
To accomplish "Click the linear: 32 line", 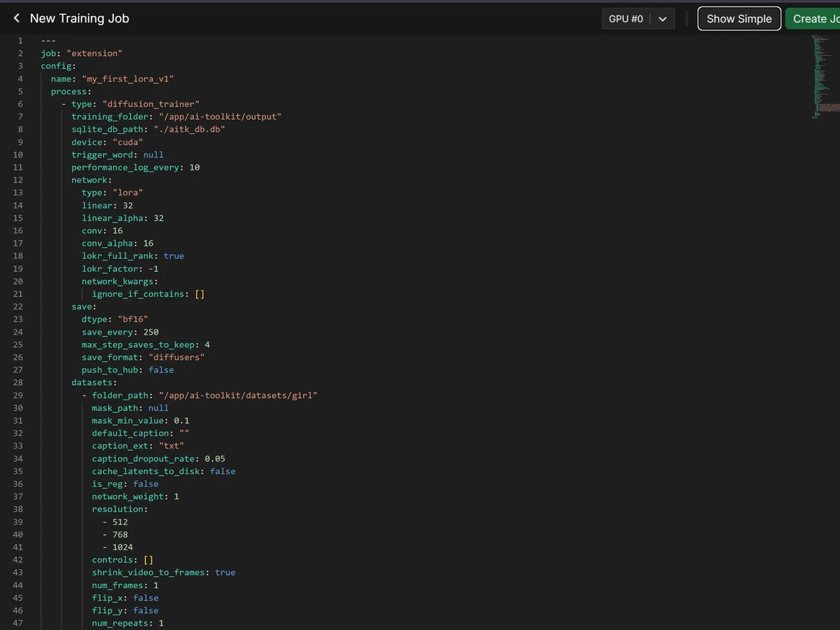I will 107,205.
